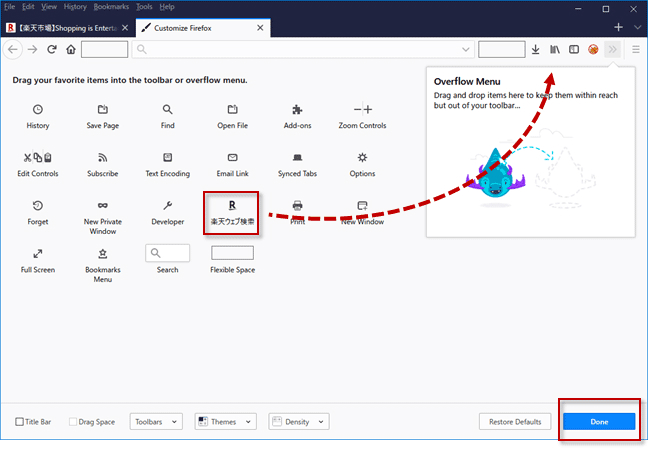Select the Flexible Space palette item

tap(233, 259)
